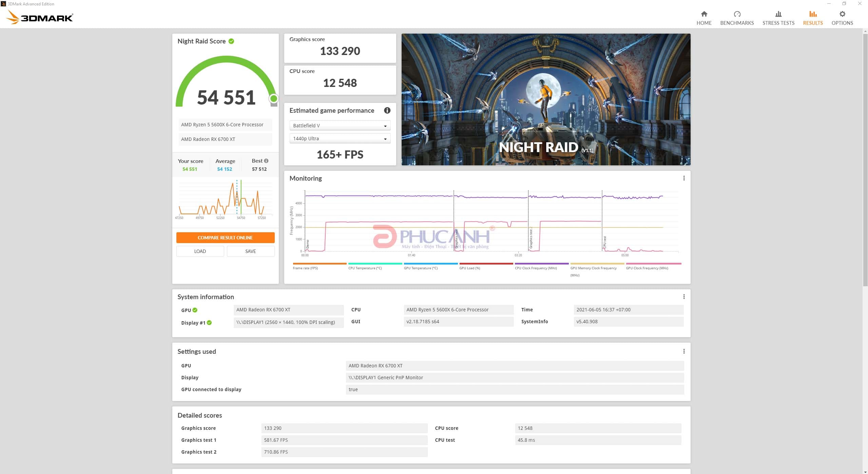Open the Options tab

pyautogui.click(x=842, y=18)
